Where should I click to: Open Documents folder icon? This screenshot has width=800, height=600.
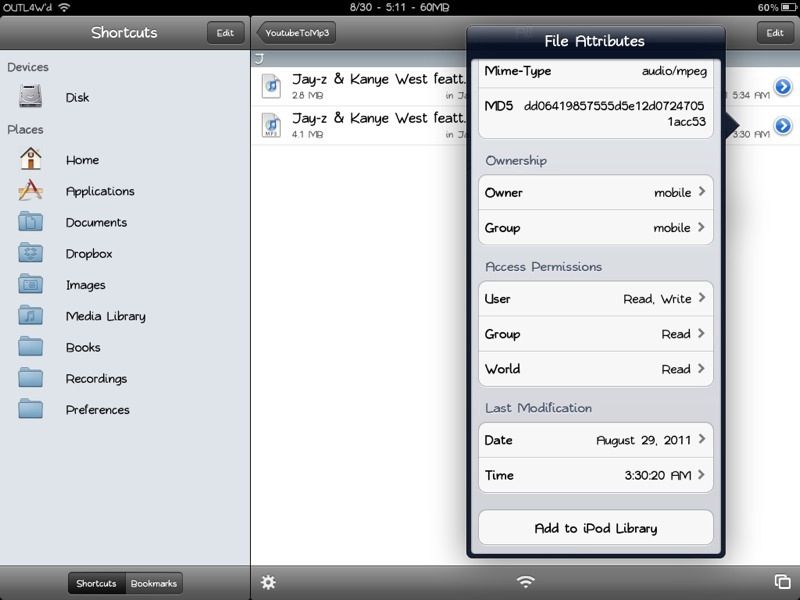click(31, 222)
